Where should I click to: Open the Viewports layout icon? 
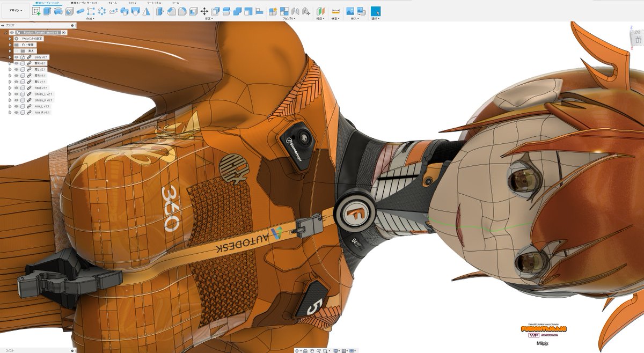point(352,350)
